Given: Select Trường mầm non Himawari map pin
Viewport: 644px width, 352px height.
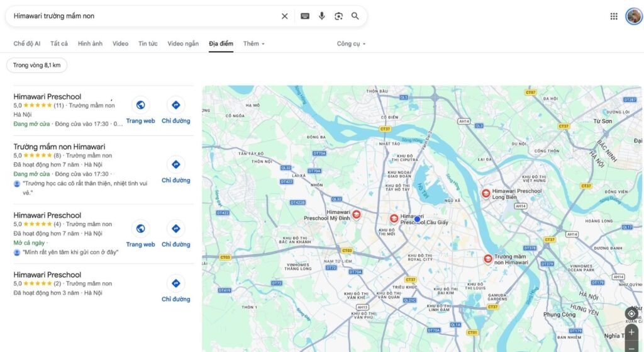Looking at the screenshot, I should (487, 259).
